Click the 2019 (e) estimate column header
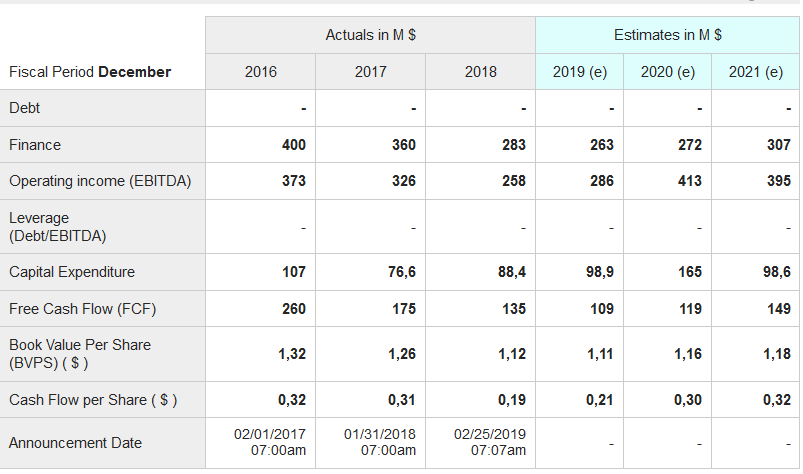 tap(580, 72)
